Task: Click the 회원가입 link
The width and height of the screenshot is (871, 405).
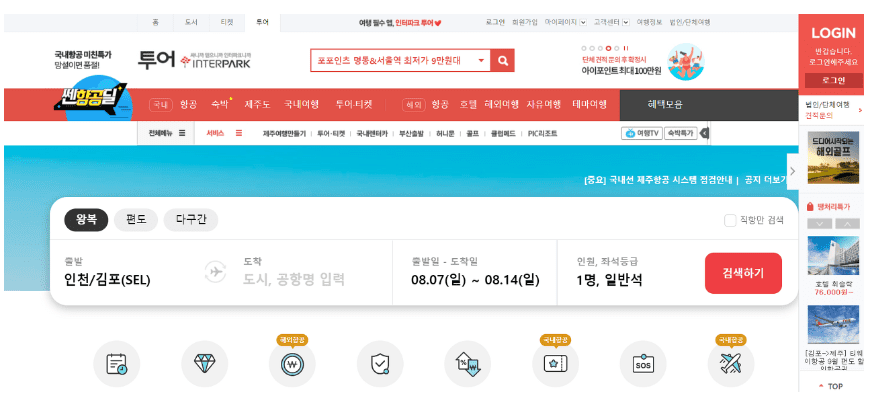Action: (x=524, y=23)
